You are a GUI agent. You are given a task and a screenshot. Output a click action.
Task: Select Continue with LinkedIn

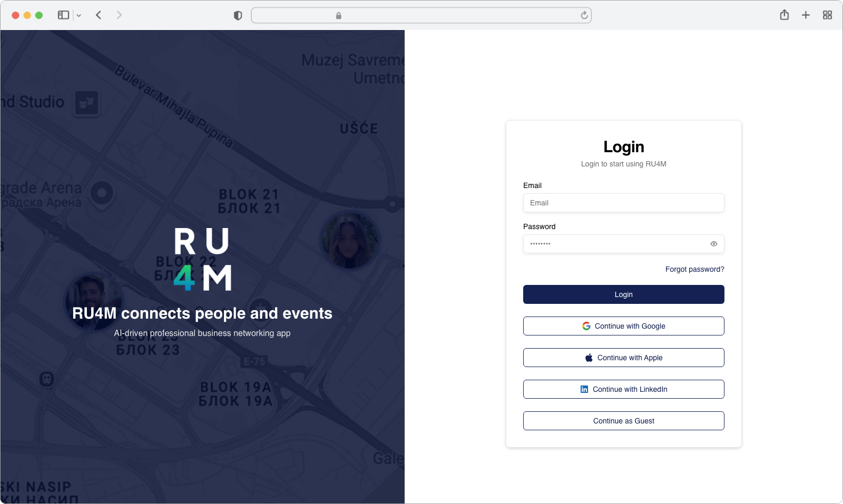coord(623,389)
